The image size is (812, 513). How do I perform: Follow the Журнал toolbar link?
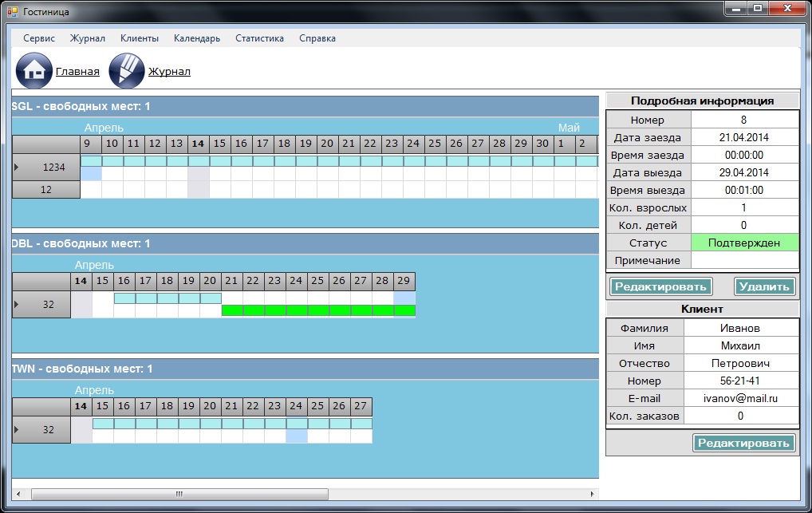tap(169, 72)
